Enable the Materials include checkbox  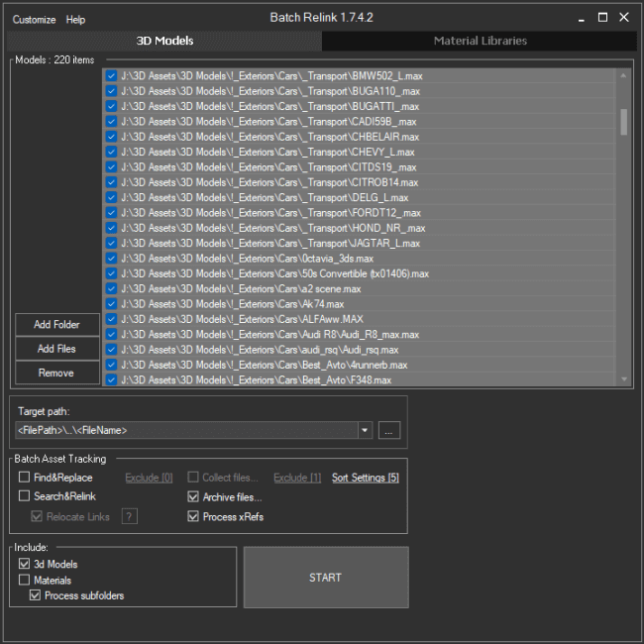[24, 580]
